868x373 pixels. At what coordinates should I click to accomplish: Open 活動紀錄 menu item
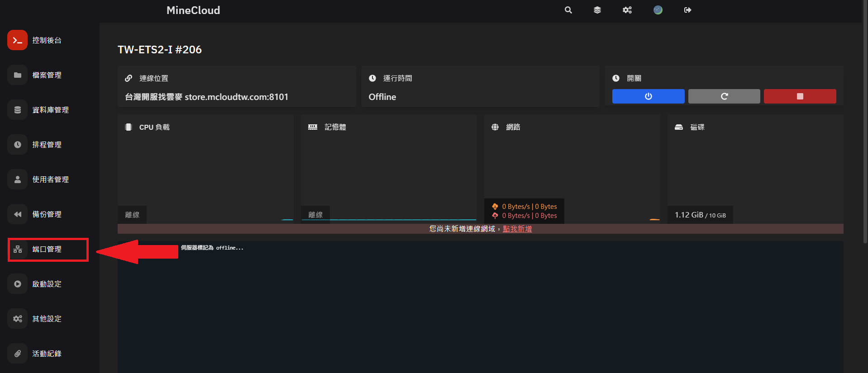[x=47, y=354]
